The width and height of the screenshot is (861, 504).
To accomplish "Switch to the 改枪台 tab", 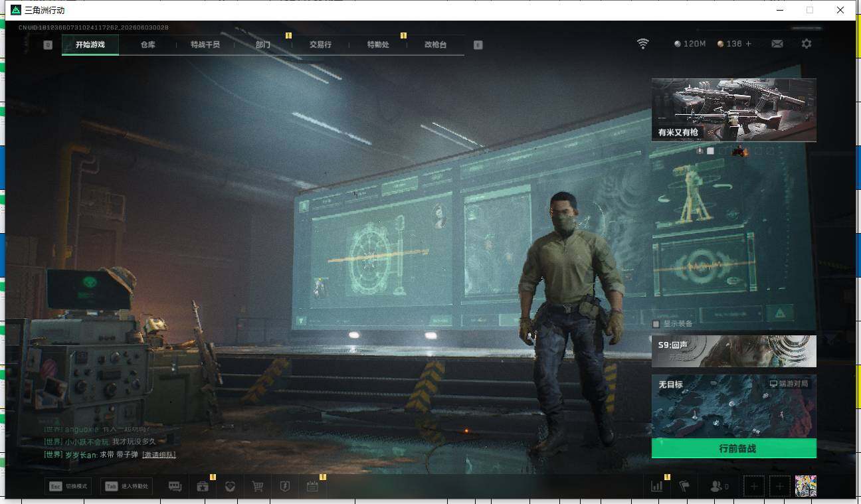I will [x=435, y=44].
